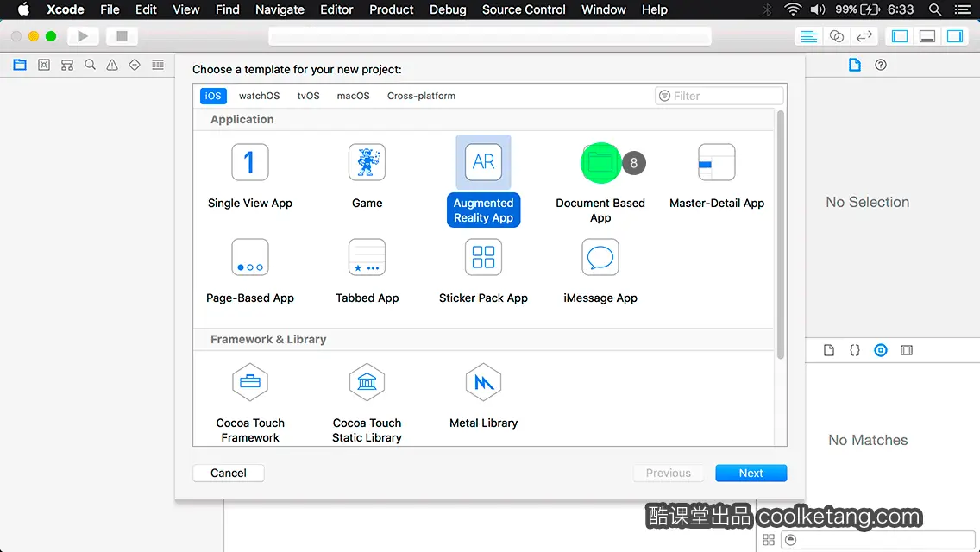Click the template list scrollbar

point(780,235)
